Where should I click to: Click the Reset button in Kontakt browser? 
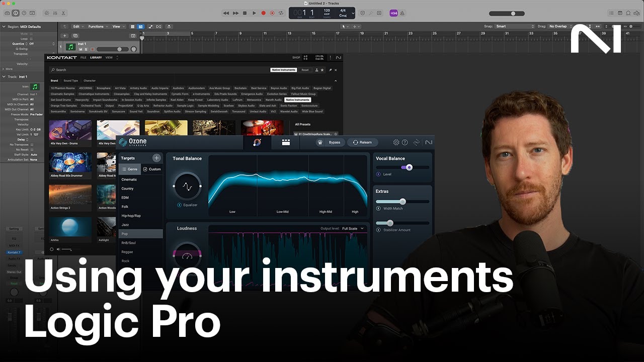pyautogui.click(x=305, y=70)
